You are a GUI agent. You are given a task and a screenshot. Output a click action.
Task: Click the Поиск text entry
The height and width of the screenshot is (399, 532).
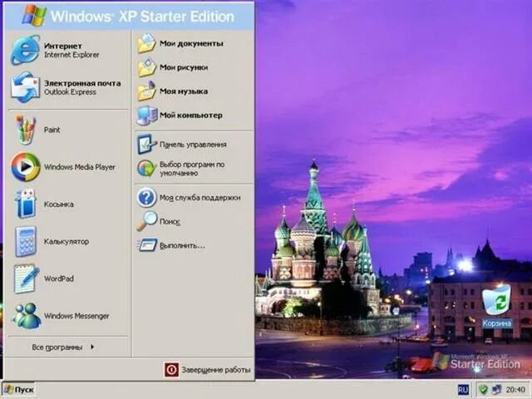[x=170, y=222]
